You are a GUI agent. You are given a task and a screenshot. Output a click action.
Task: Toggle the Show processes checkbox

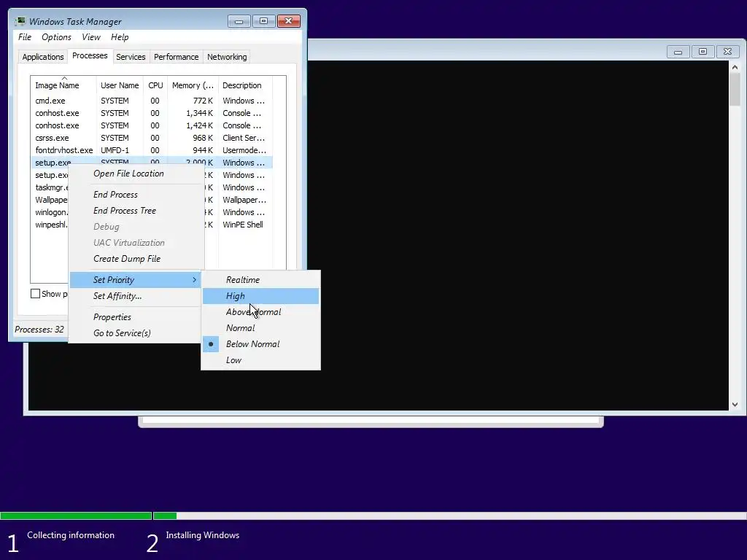coord(35,294)
